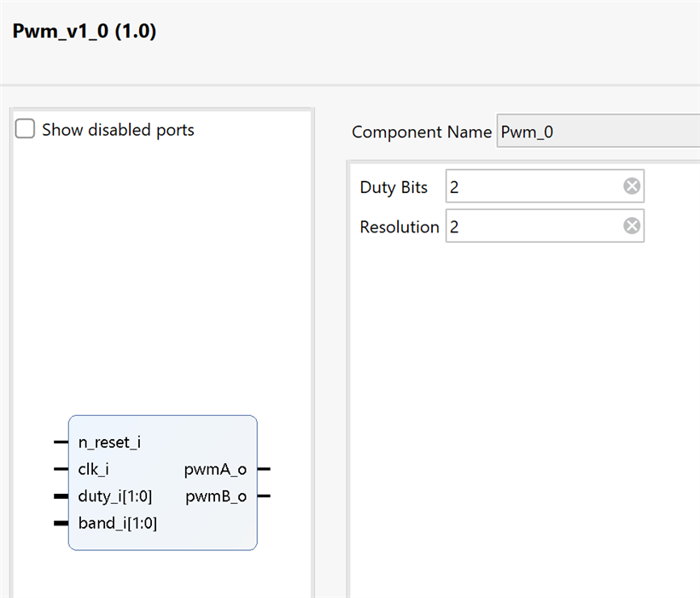The width and height of the screenshot is (700, 598).
Task: Click the Duty Bits parameter label
Action: (x=394, y=187)
